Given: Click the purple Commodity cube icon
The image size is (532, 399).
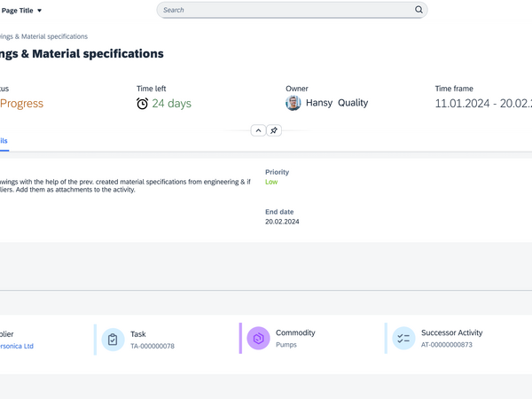Looking at the screenshot, I should 258,339.
